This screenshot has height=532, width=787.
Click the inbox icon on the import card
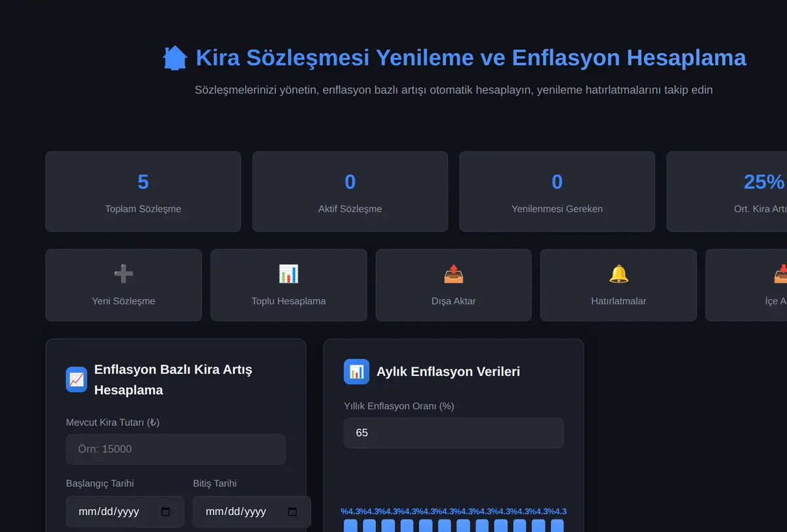(780, 274)
